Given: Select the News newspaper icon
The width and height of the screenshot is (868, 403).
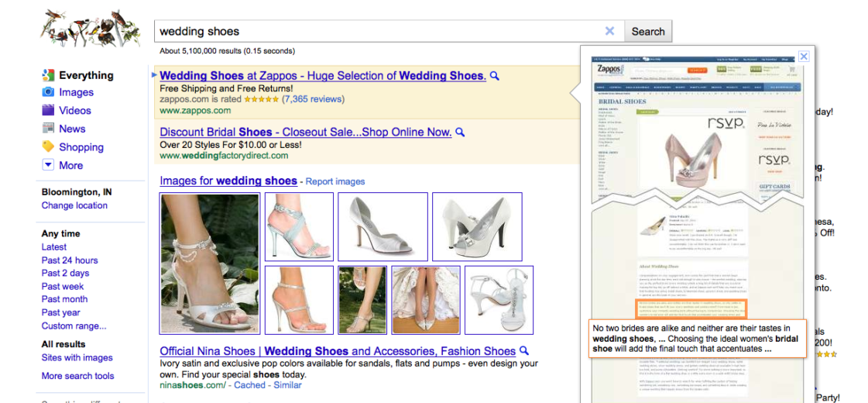Looking at the screenshot, I should [x=48, y=129].
